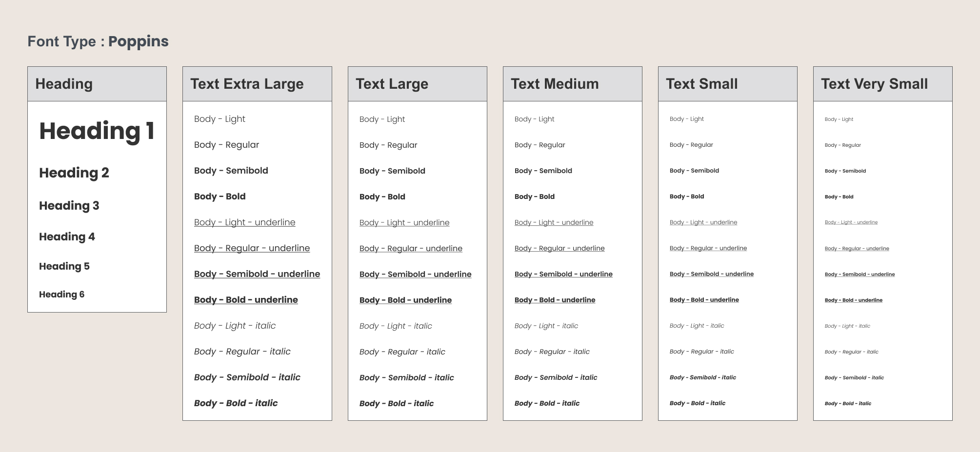Pick 'Body - Regular - italic' in Text Large
Viewport: 980px width, 452px height.
click(x=402, y=352)
